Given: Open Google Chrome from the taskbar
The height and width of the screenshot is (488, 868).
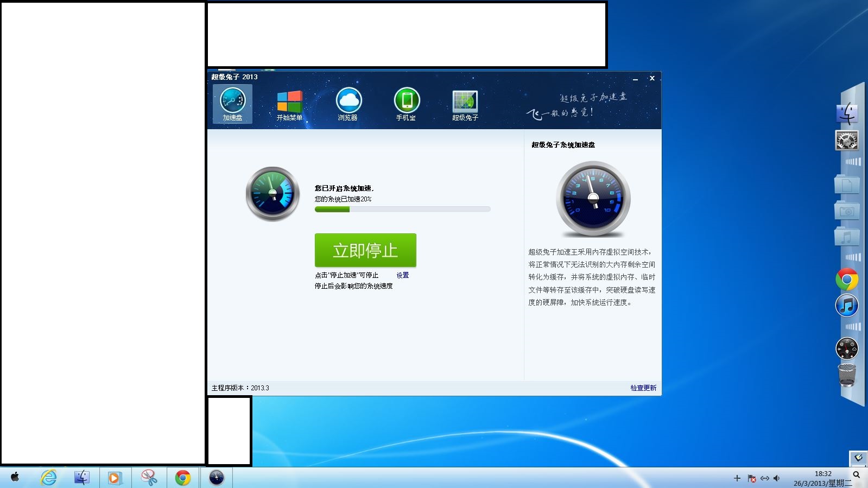Looking at the screenshot, I should pos(183,478).
